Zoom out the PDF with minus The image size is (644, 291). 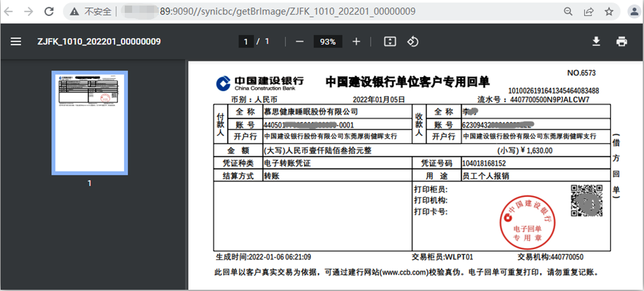(300, 42)
